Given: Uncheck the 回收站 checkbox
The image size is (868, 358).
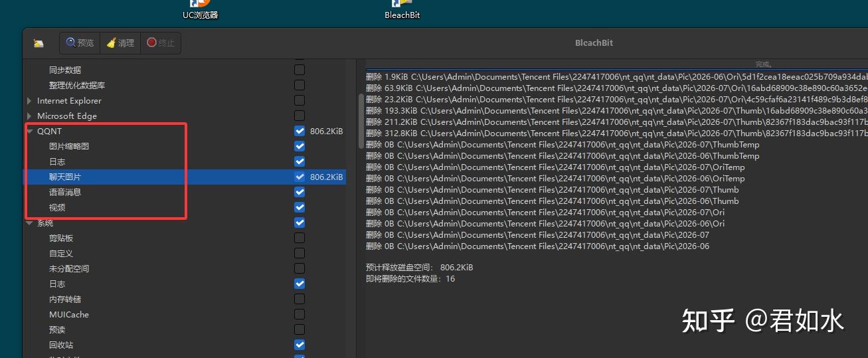Looking at the screenshot, I should [x=300, y=345].
